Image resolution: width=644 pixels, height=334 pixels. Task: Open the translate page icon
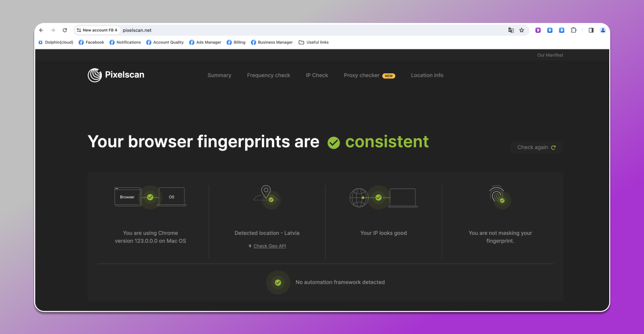pyautogui.click(x=511, y=30)
